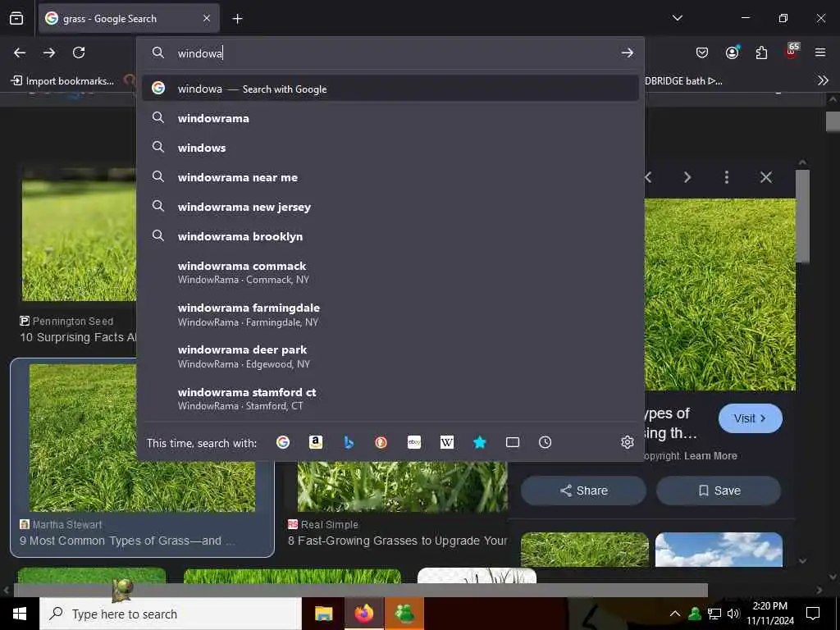This screenshot has width=840, height=630.
Task: Open the Windows Start menu
Action: pyautogui.click(x=20, y=614)
